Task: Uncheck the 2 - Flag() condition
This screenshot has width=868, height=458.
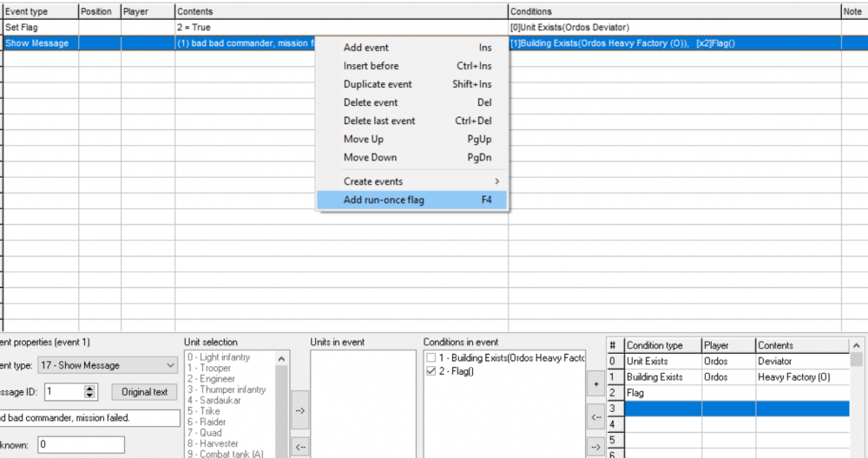Action: [x=432, y=371]
